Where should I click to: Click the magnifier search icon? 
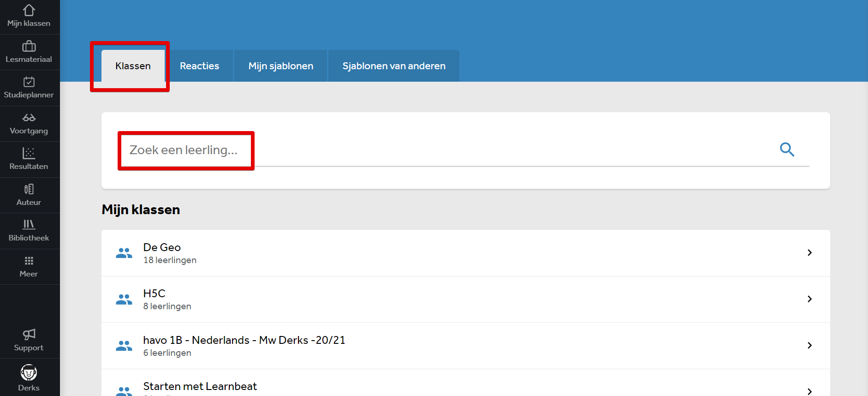(787, 150)
